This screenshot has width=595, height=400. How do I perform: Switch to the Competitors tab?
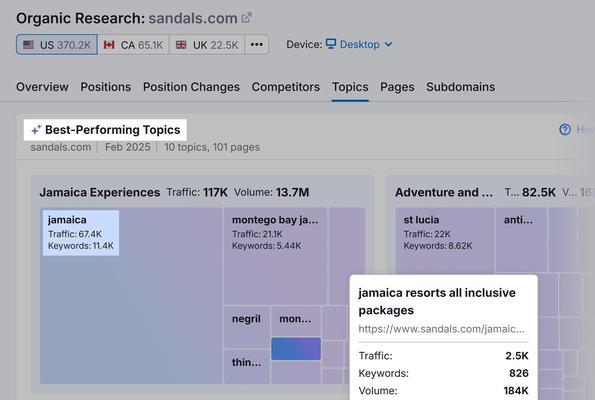[x=286, y=87]
